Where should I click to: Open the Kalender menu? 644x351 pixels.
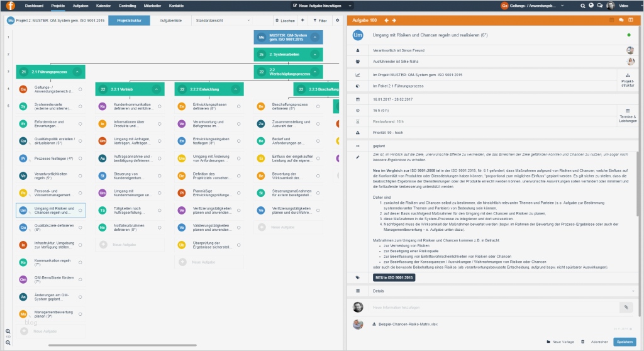(104, 6)
